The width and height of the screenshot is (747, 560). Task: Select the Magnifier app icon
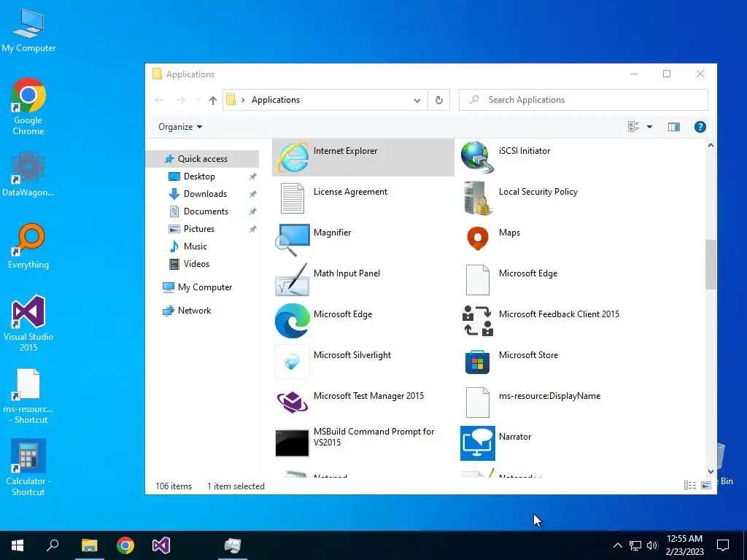[x=293, y=239]
